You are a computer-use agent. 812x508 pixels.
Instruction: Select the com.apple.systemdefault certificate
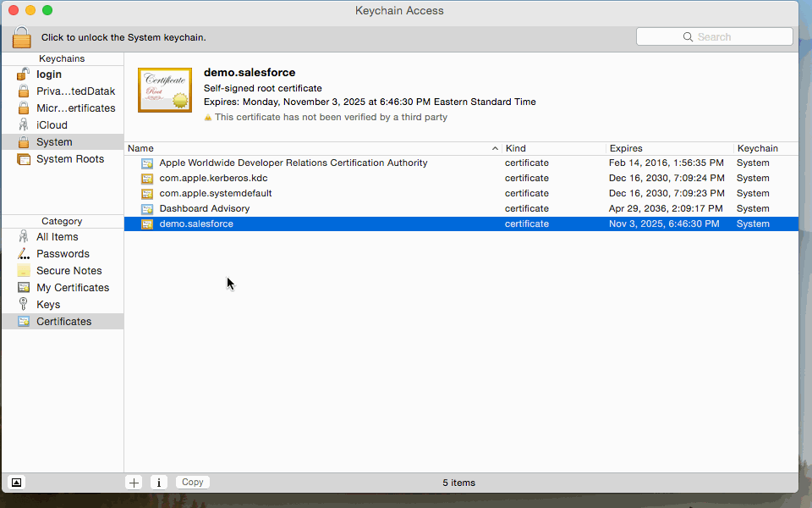pos(461,193)
